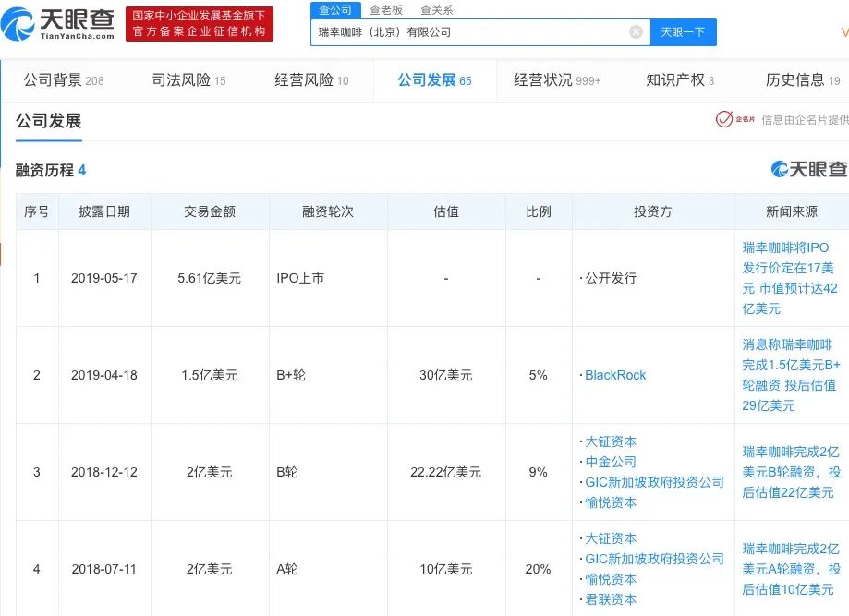This screenshot has width=849, height=616.
Task: Open the 历史信息 tab
Action: pyautogui.click(x=803, y=80)
